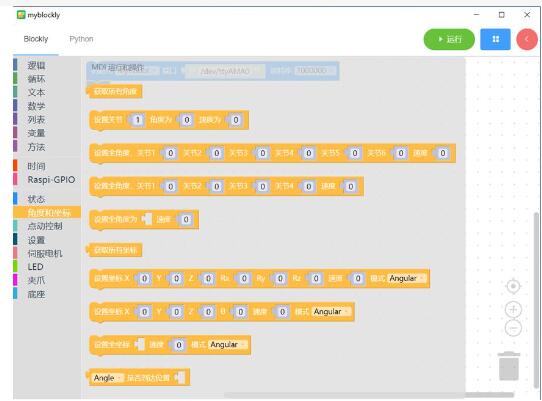Image resolution: width=542 pixels, height=401 pixels.
Task: Open the Raspi-GPIO category
Action: [x=51, y=180]
